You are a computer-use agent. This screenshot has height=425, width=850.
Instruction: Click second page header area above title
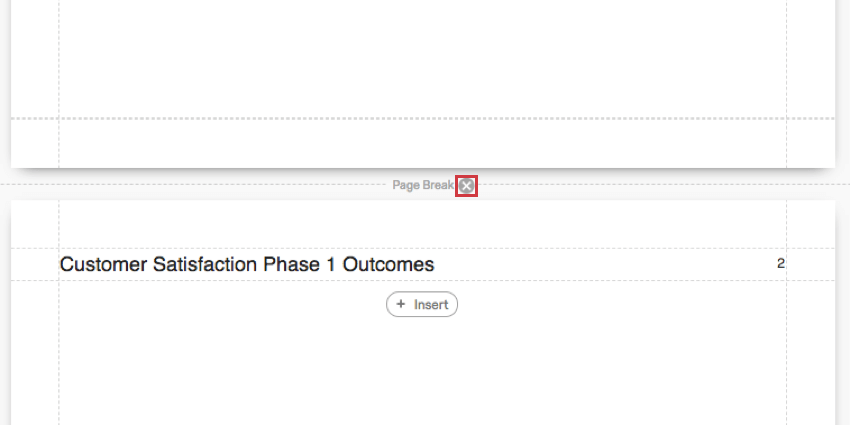pos(420,225)
